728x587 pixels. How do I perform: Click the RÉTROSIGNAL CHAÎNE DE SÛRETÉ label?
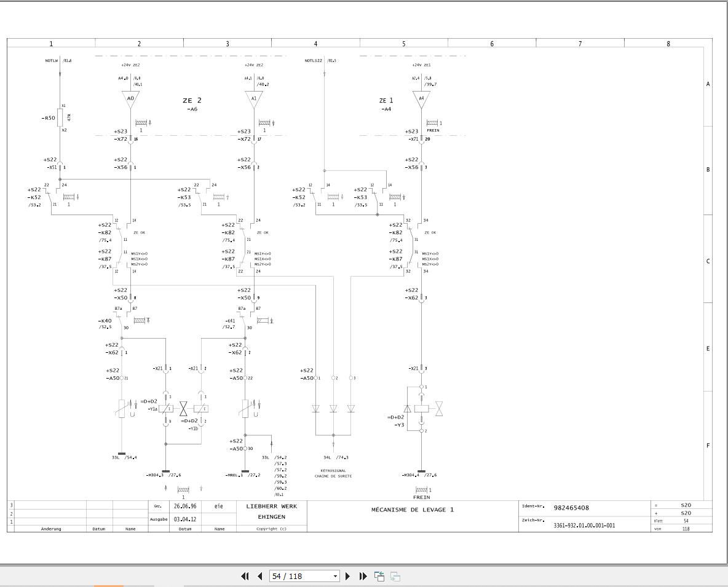click(332, 473)
